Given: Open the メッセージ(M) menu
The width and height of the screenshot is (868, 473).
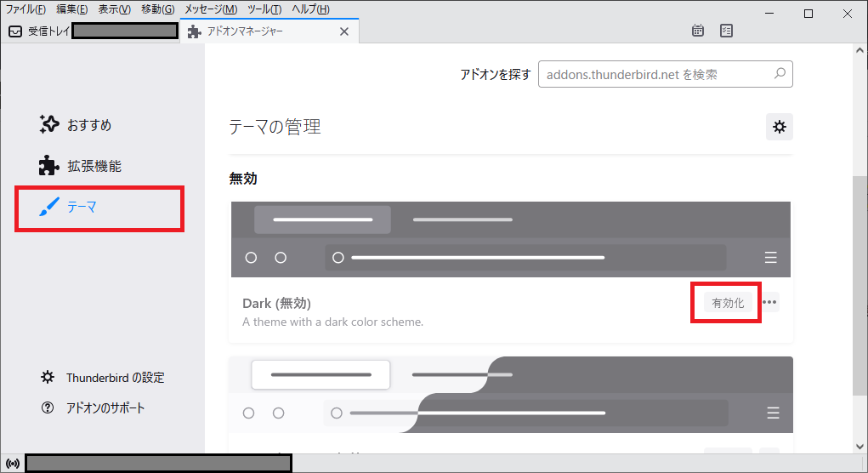Looking at the screenshot, I should pyautogui.click(x=211, y=9).
